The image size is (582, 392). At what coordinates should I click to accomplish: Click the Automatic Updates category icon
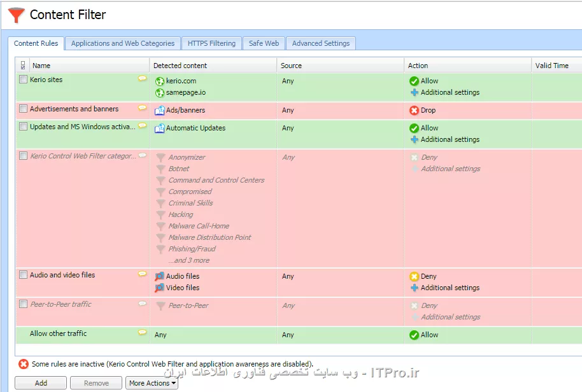(x=160, y=129)
